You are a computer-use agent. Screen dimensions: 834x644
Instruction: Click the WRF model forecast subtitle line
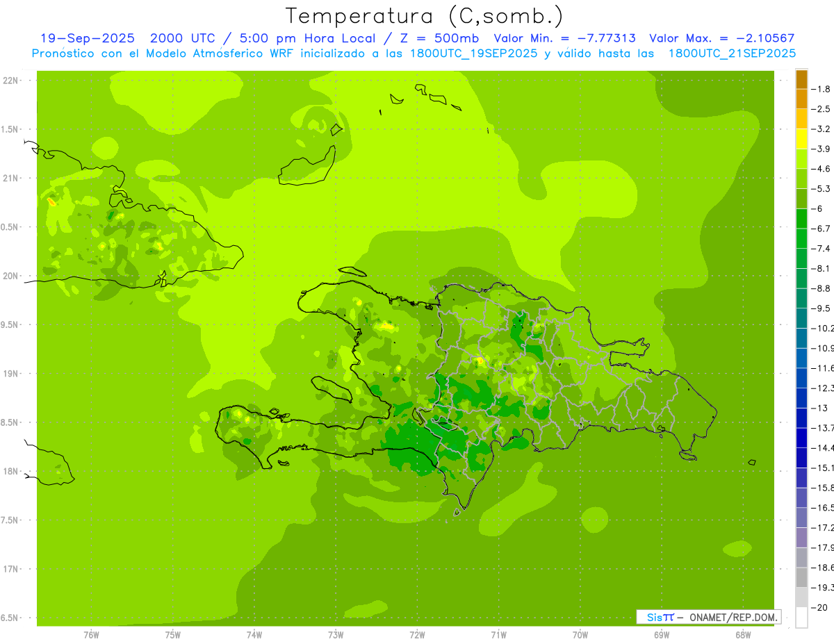[414, 53]
